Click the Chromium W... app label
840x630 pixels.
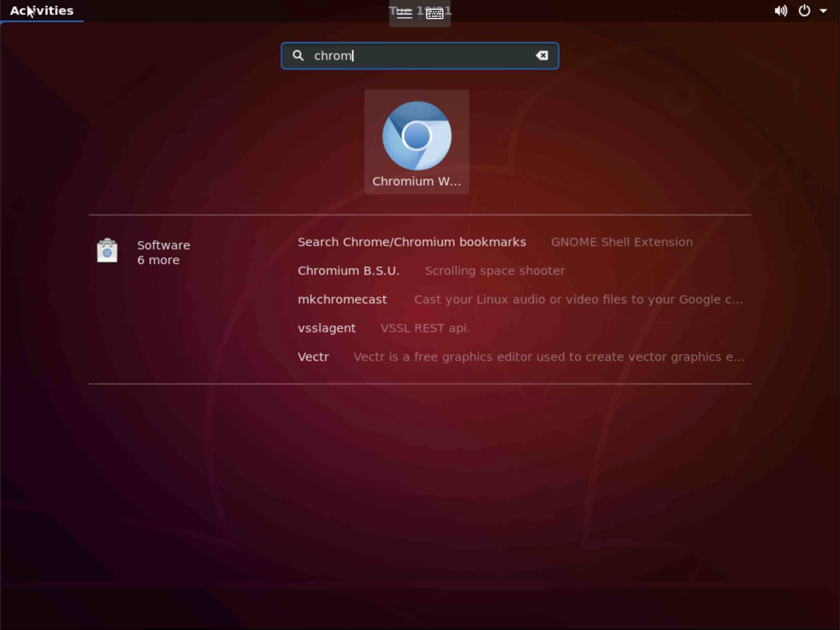[417, 181]
